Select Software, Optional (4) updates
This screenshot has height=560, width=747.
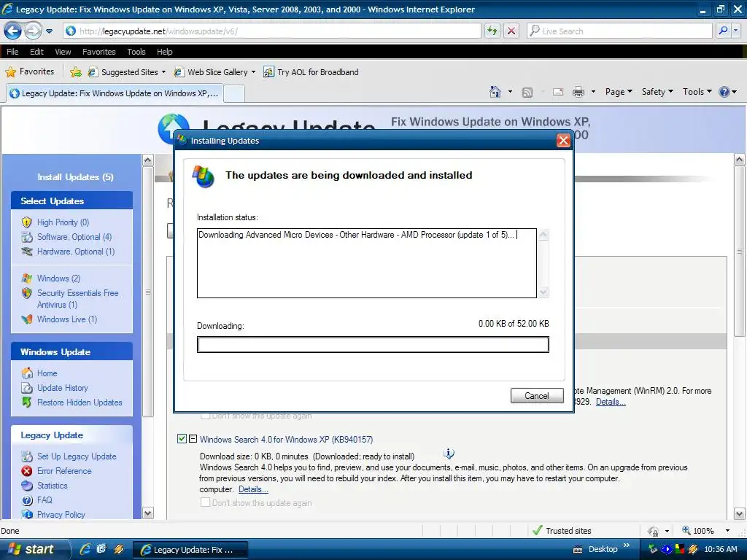74,237
